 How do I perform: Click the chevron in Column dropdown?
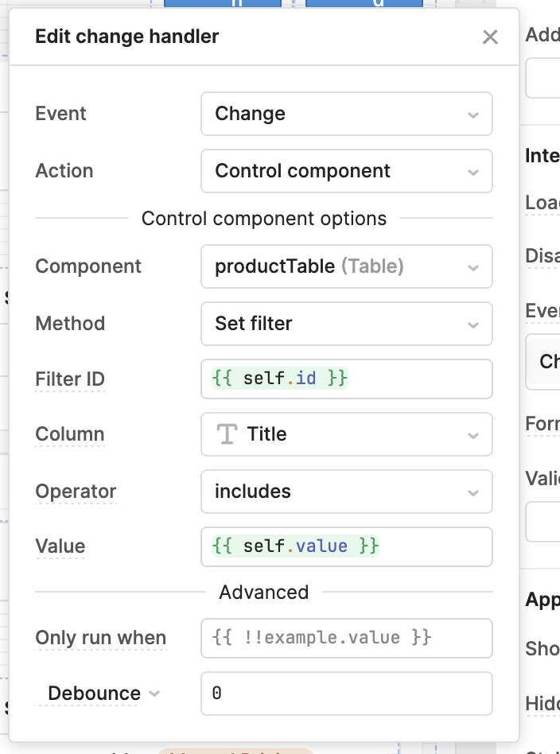pyautogui.click(x=473, y=435)
